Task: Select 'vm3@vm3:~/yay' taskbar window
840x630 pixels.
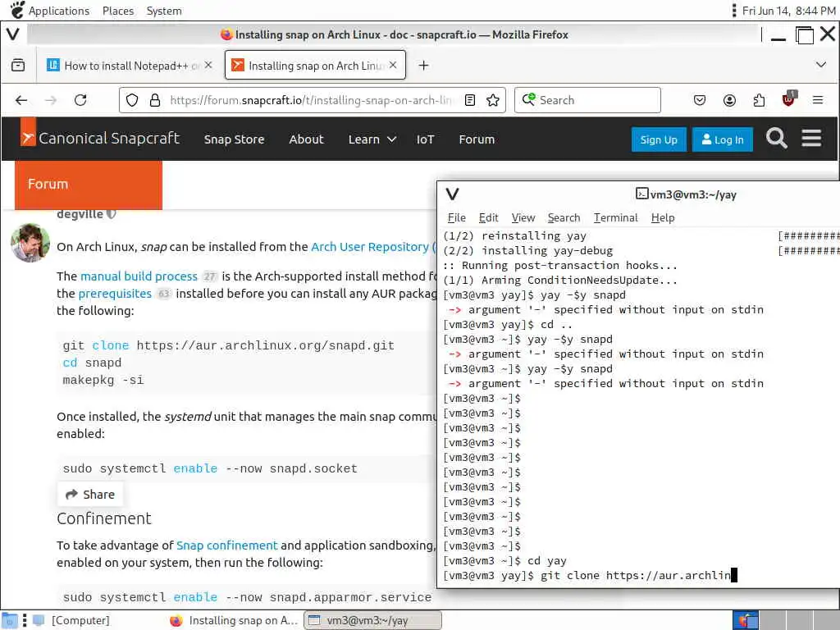Action: [373, 620]
